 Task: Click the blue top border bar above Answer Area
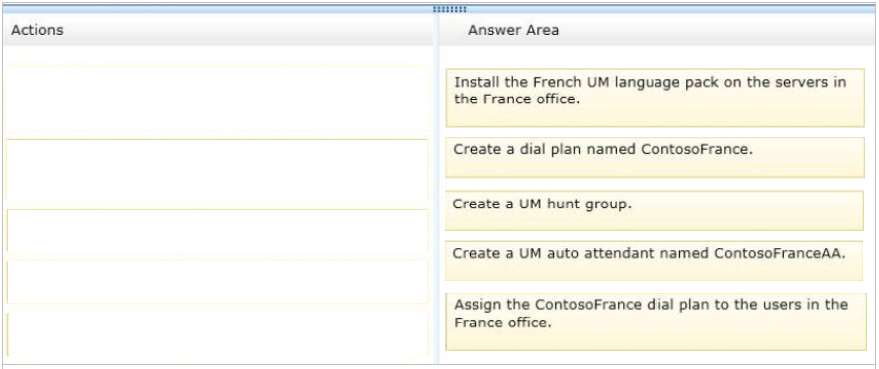pyautogui.click(x=672, y=10)
